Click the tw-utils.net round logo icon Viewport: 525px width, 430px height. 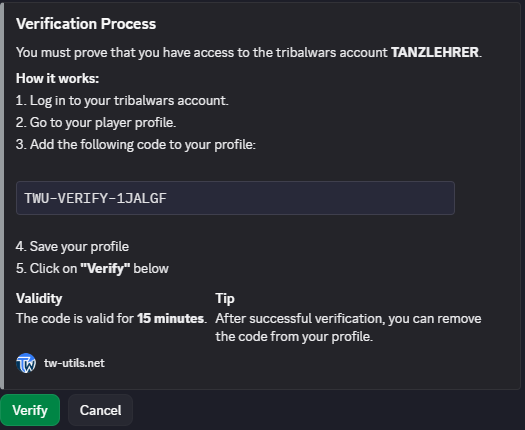(x=26, y=363)
